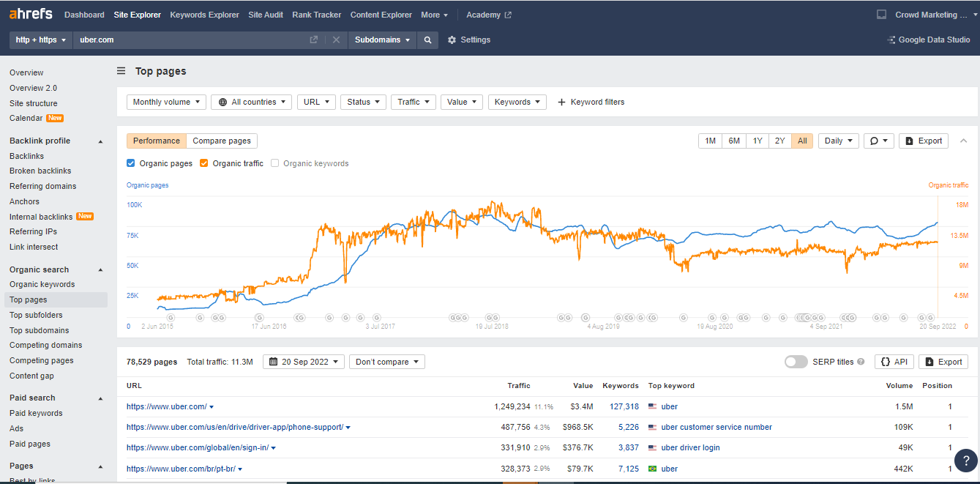Open the All countries filter dropdown
This screenshot has height=484, width=980.
(251, 102)
